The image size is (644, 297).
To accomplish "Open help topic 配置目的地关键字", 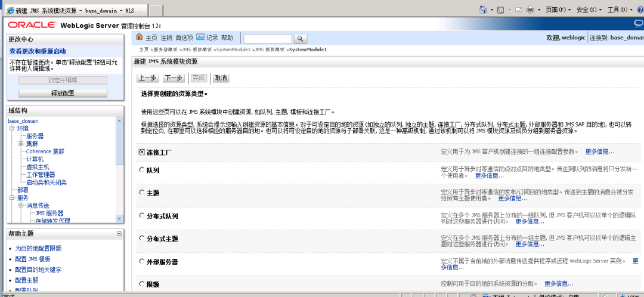I will [x=39, y=270].
